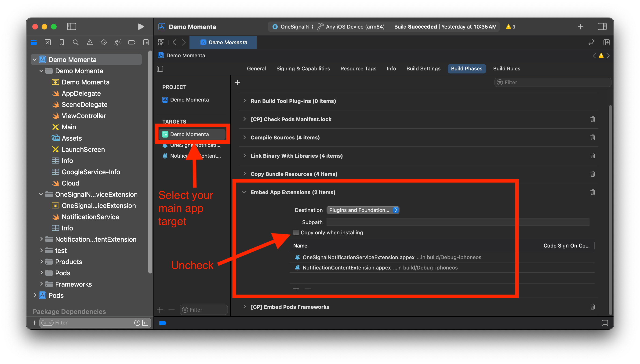Click Any iOS Device destination
The width and height of the screenshot is (640, 364).
click(355, 27)
